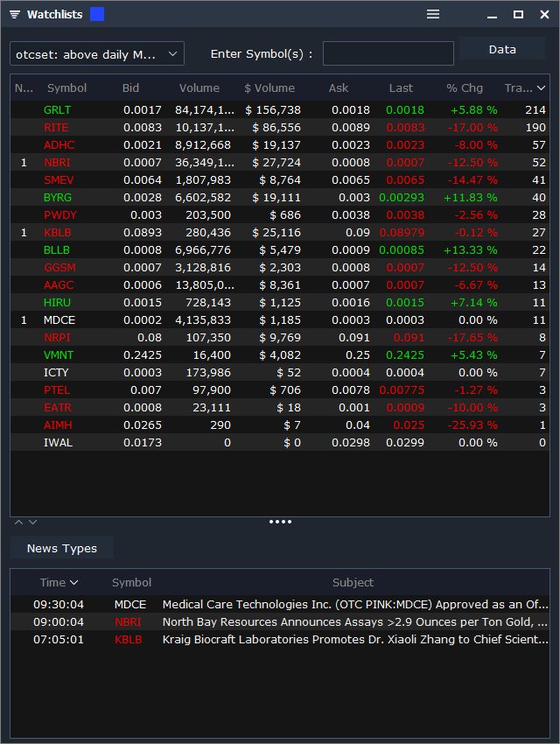Click the $ 156,738 dollar volume cell
Image resolution: width=560 pixels, height=744 pixels.
click(x=273, y=110)
